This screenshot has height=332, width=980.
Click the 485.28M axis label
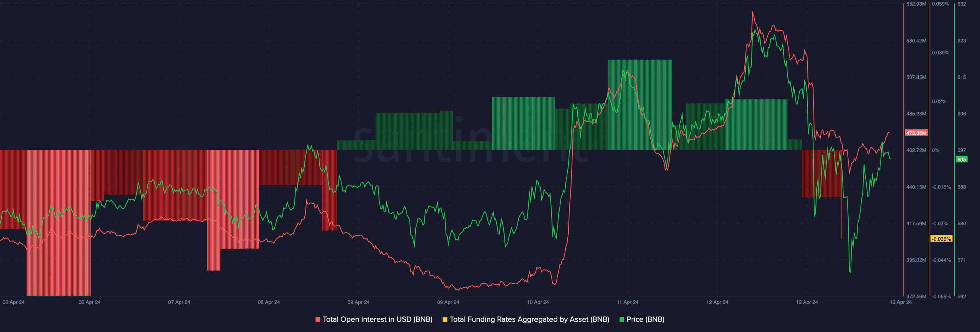pos(916,114)
